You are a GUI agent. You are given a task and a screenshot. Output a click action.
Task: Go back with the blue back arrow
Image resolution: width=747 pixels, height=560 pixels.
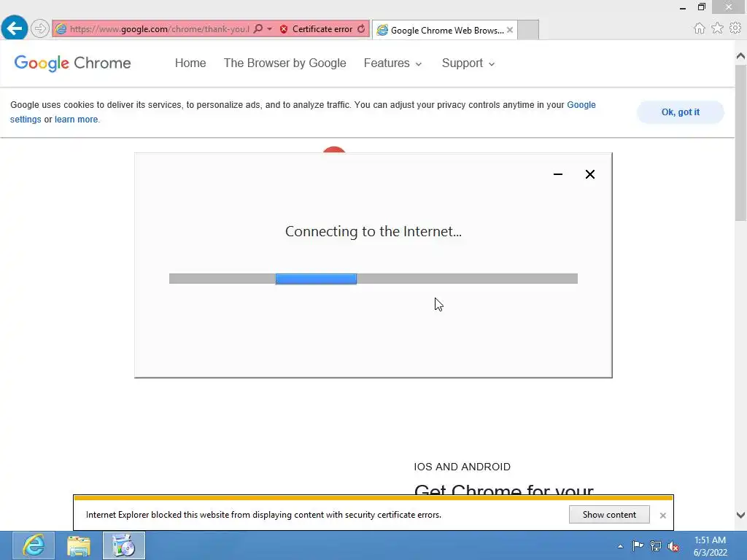click(15, 28)
